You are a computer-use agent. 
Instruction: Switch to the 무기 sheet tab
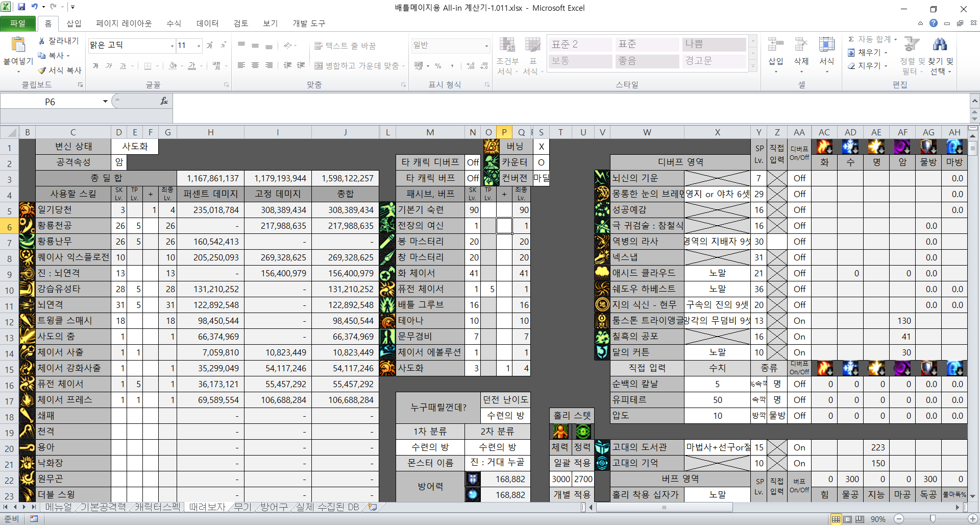242,507
